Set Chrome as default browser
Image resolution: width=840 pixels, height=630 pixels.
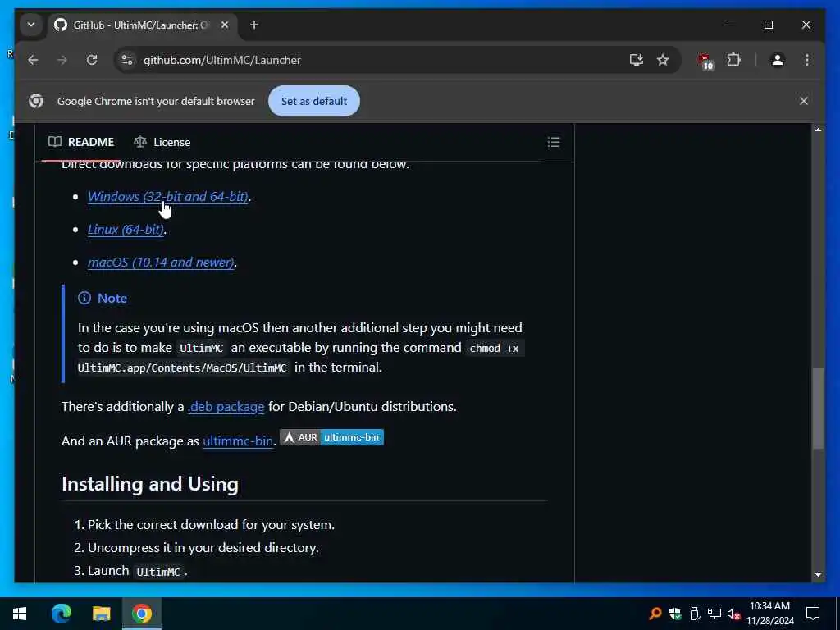[x=314, y=101]
